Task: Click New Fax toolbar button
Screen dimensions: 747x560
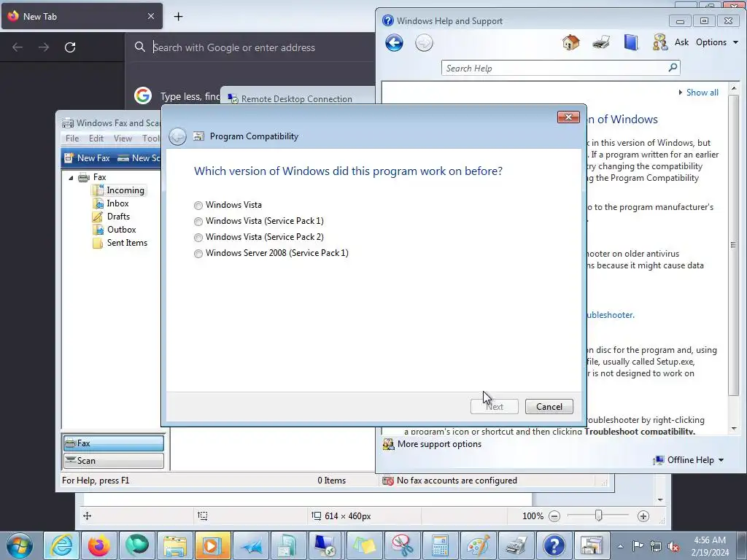Action: [x=88, y=158]
